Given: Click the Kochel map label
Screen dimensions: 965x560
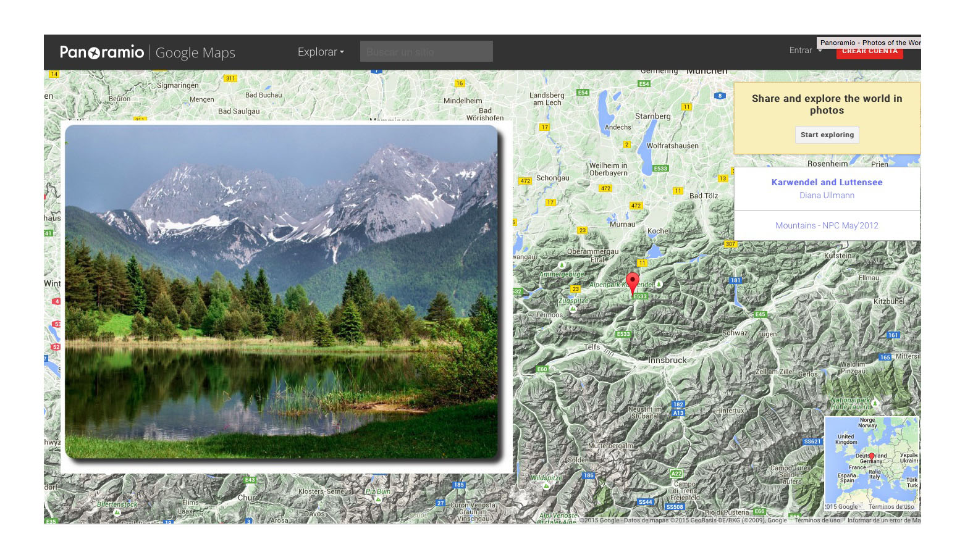Looking at the screenshot, I should (x=658, y=231).
